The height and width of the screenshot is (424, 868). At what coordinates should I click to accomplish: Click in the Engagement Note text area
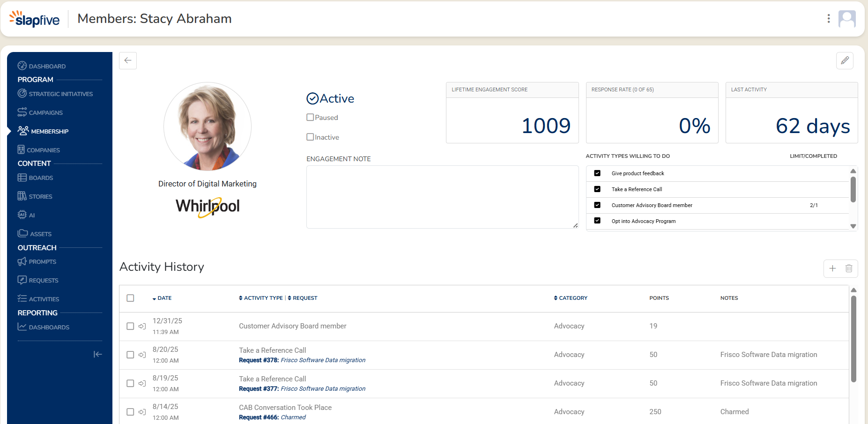coord(442,197)
